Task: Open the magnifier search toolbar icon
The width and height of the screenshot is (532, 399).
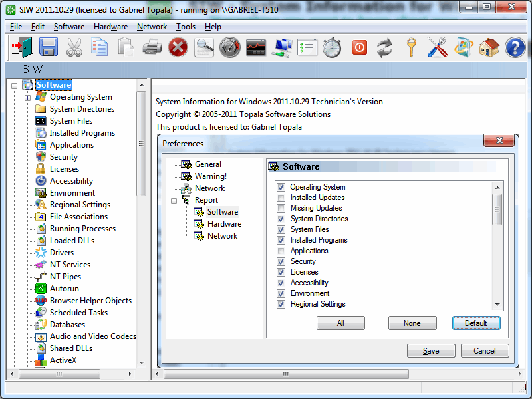Action: [204, 47]
